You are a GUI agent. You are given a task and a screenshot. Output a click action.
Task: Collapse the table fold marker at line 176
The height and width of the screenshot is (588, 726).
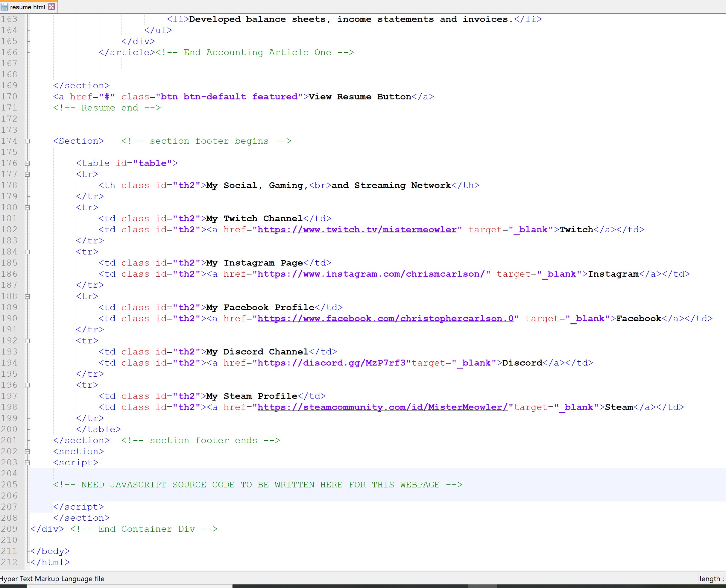click(28, 163)
